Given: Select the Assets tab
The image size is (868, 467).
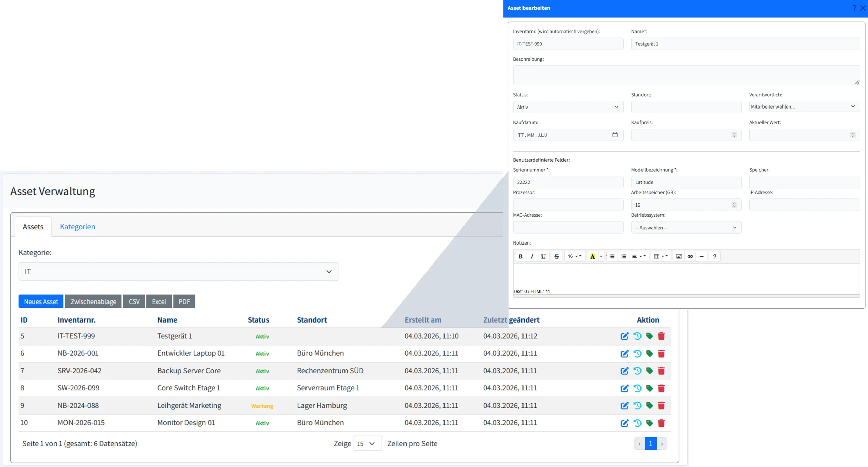Looking at the screenshot, I should click(x=33, y=227).
